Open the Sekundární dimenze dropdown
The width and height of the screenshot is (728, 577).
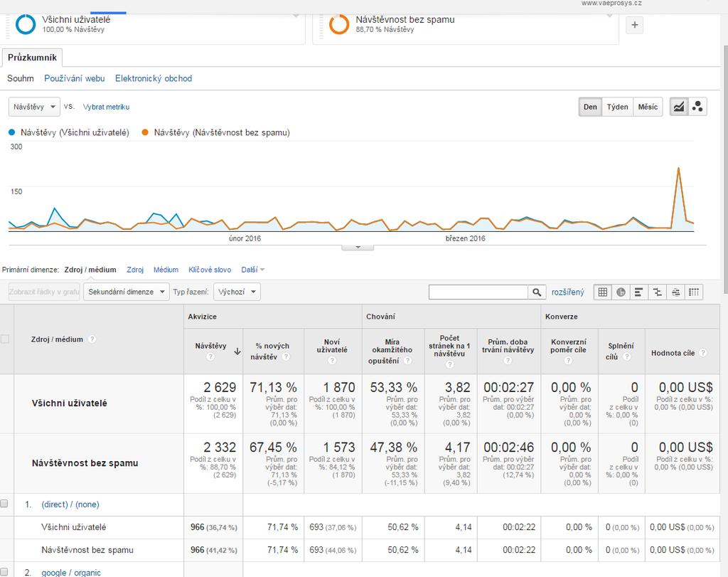coord(127,292)
